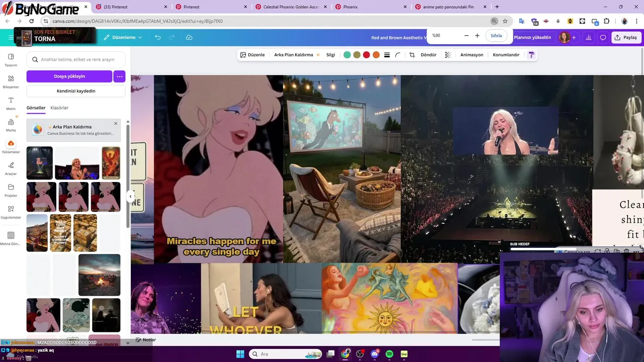Click the Arka Plan Kaldırma toolbar button
The image size is (644, 362).
297,55
